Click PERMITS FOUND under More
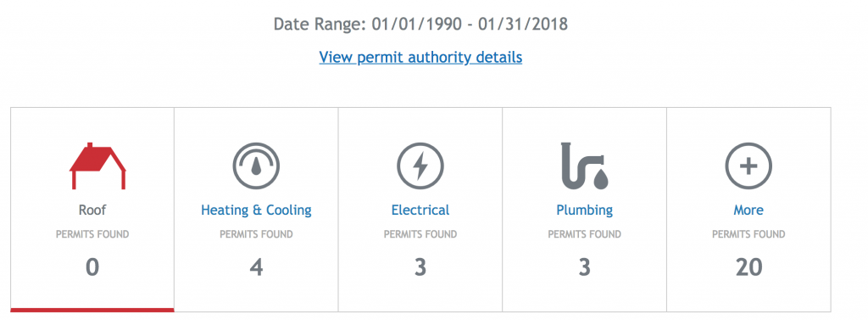868x320 pixels. point(748,234)
